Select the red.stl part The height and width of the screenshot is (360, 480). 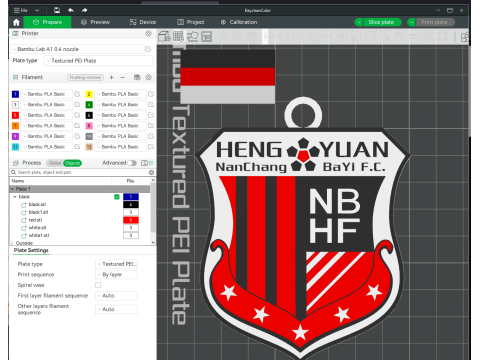click(35, 220)
